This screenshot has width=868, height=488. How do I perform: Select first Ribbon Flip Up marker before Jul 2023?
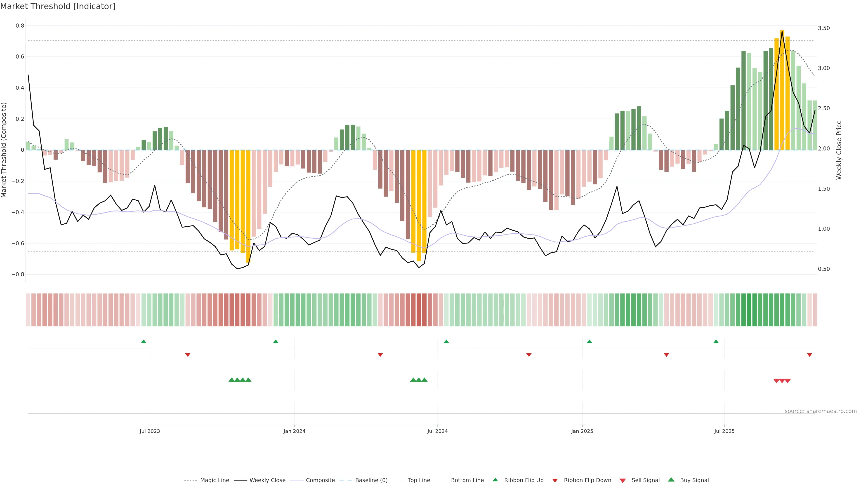coord(144,342)
